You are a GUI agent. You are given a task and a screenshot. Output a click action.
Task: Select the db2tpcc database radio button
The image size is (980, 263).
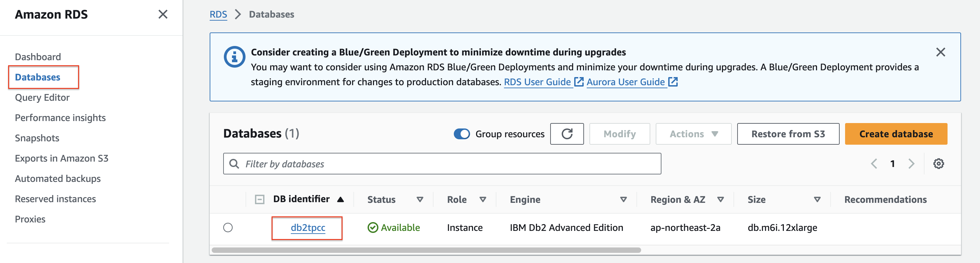228,228
